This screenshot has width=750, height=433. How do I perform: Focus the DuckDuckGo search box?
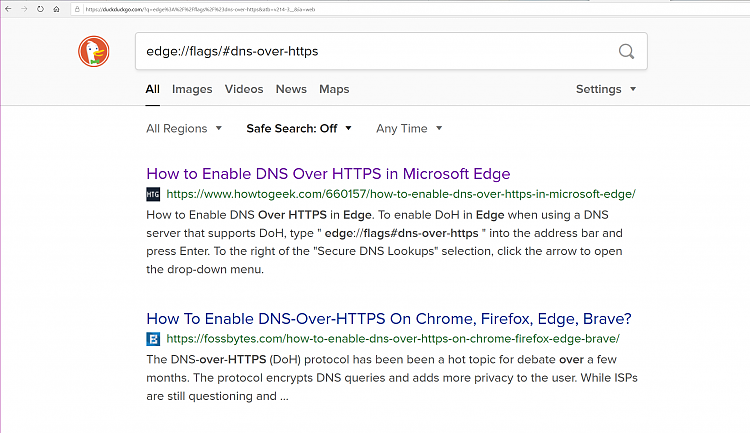pos(391,51)
